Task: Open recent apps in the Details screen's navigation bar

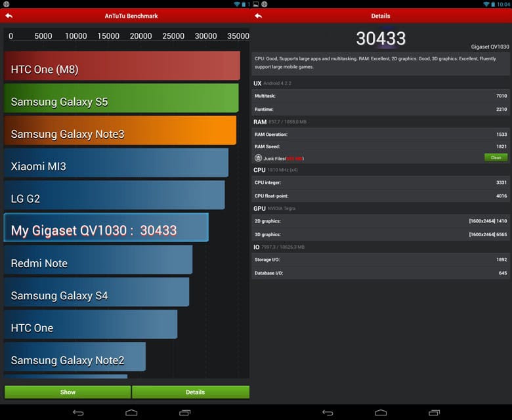Action: coord(435,413)
